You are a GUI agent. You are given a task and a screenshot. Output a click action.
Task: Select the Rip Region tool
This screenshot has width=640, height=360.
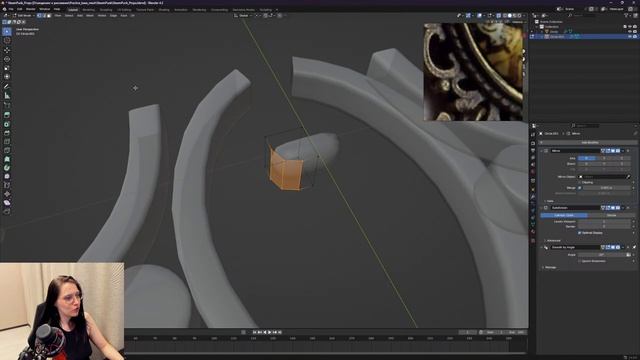7,211
